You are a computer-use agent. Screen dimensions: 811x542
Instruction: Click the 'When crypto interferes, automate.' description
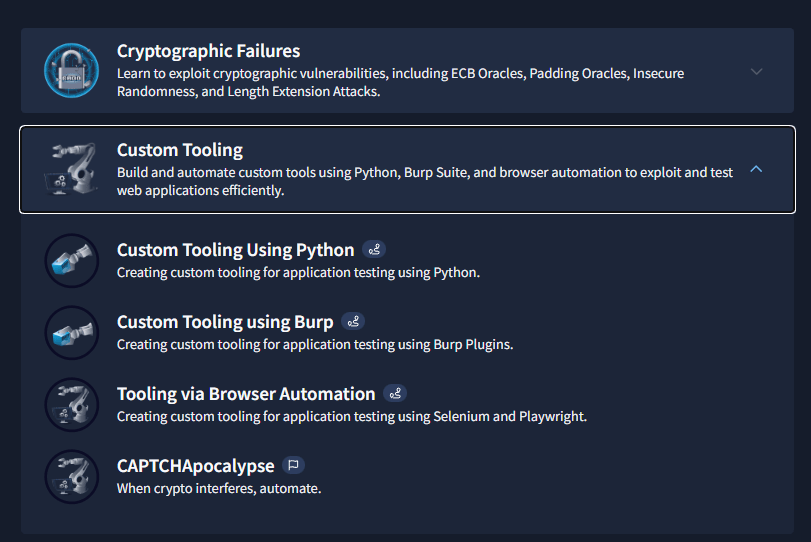(x=219, y=488)
